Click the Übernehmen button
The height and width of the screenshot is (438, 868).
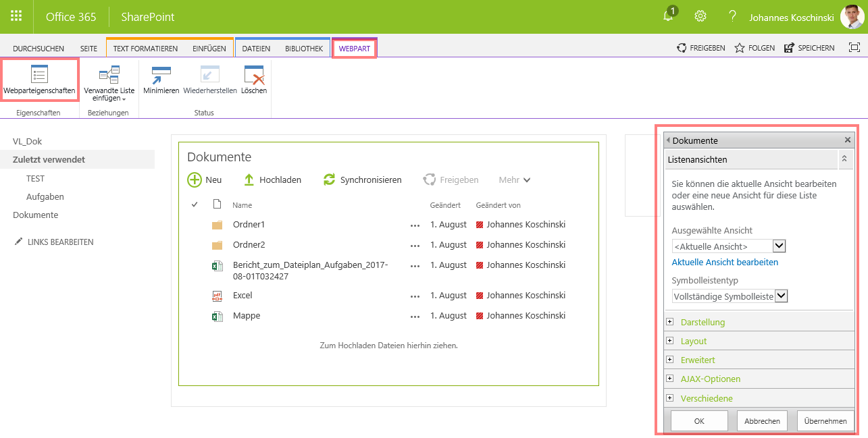[825, 421]
